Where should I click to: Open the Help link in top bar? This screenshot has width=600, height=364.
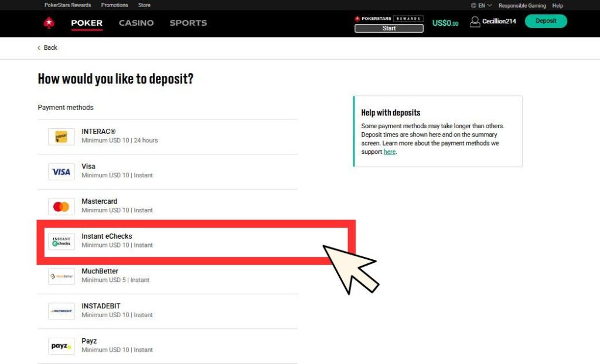point(558,5)
